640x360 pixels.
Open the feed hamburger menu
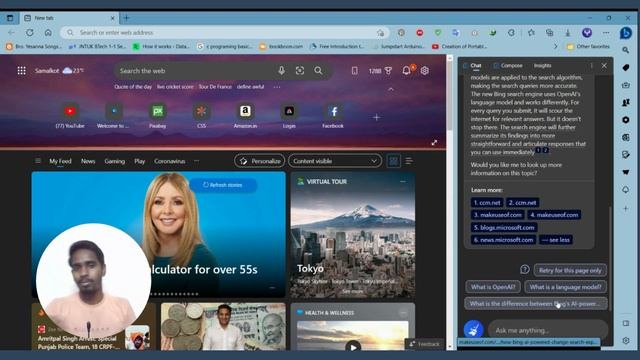click(38, 161)
